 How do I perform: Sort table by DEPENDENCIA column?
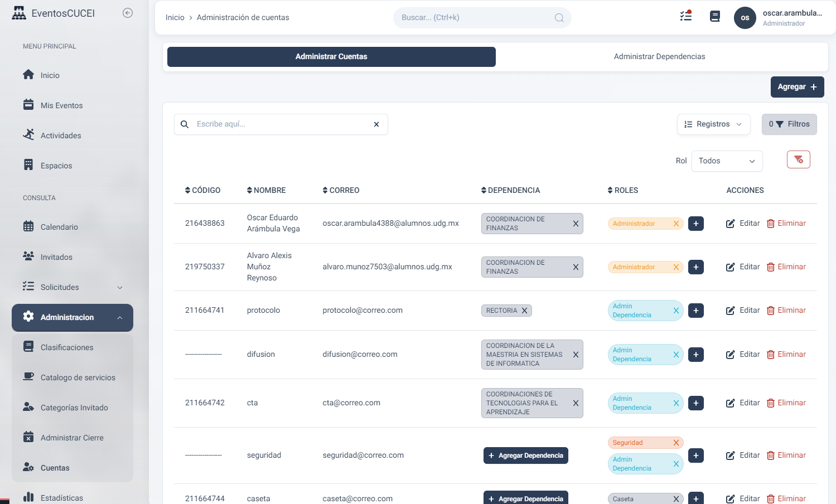510,191
